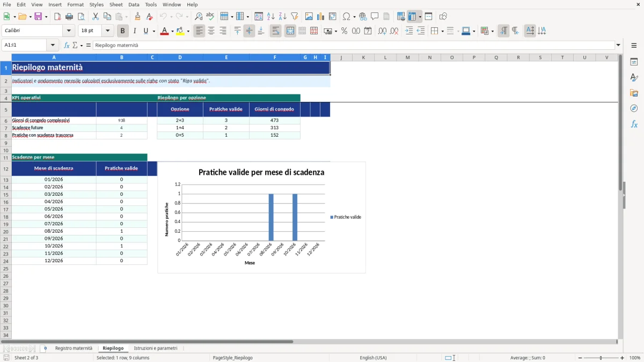Viewport: 644px width, 362px height.
Task: Click Increase Indent icon
Action: [x=409, y=31]
